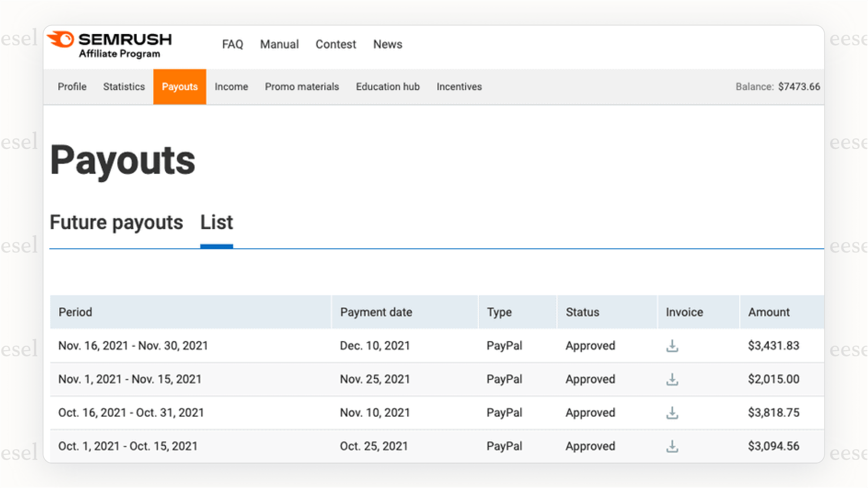Viewport: 868px width, 488px height.
Task: Download invoice for Oct. 1–15, 2021 payout
Action: [x=672, y=446]
